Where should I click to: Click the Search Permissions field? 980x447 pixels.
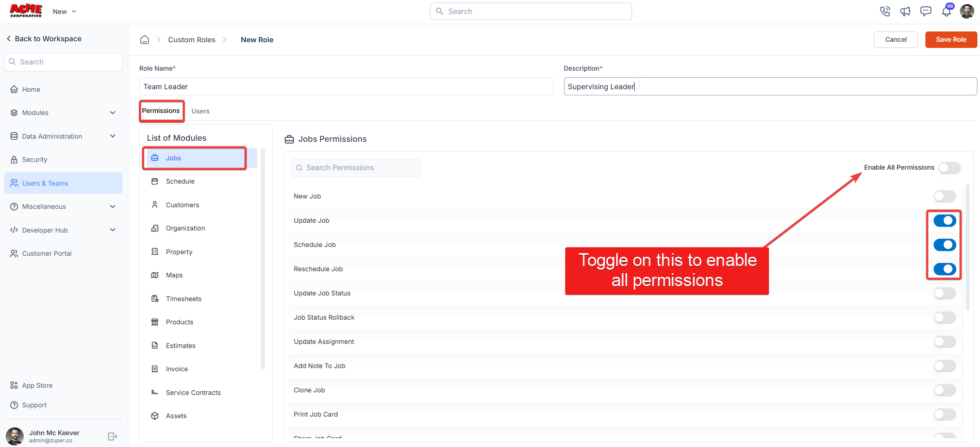point(356,168)
